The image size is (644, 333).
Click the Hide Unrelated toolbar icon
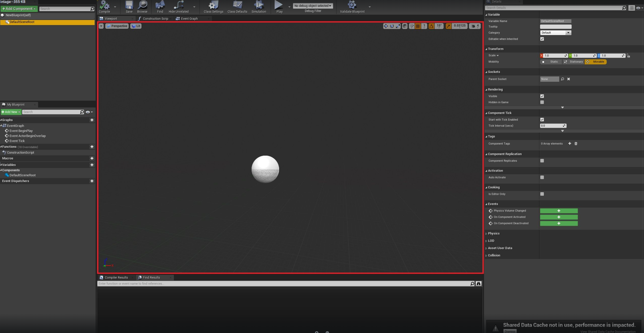(178, 5)
